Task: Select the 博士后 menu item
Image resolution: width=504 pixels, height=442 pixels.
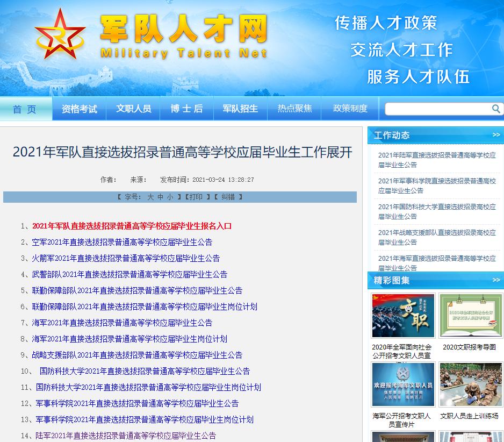Action: [x=187, y=109]
